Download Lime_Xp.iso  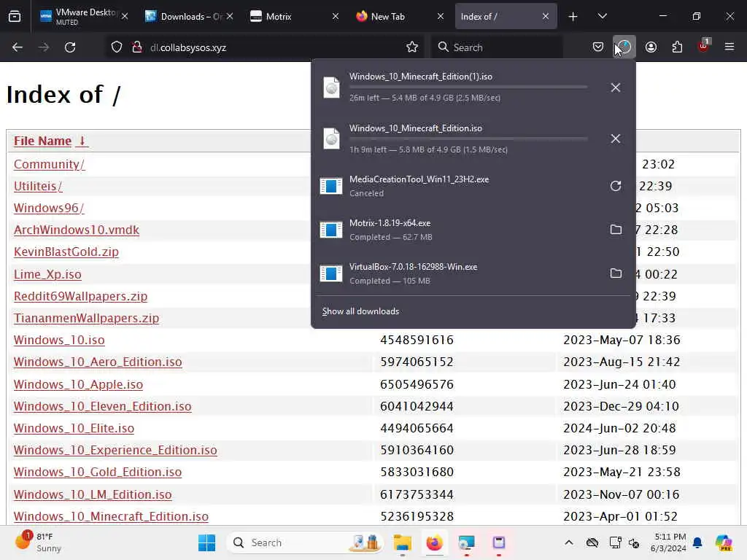47,274
